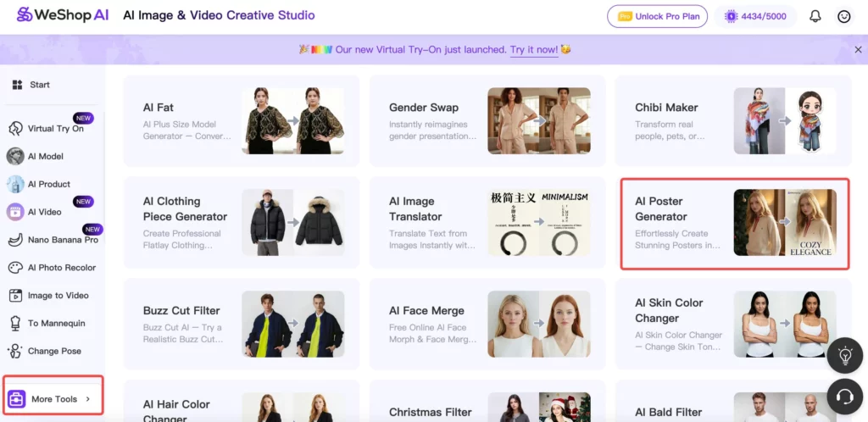Image resolution: width=868 pixels, height=422 pixels.
Task: Open the headset support floating button
Action: (845, 397)
